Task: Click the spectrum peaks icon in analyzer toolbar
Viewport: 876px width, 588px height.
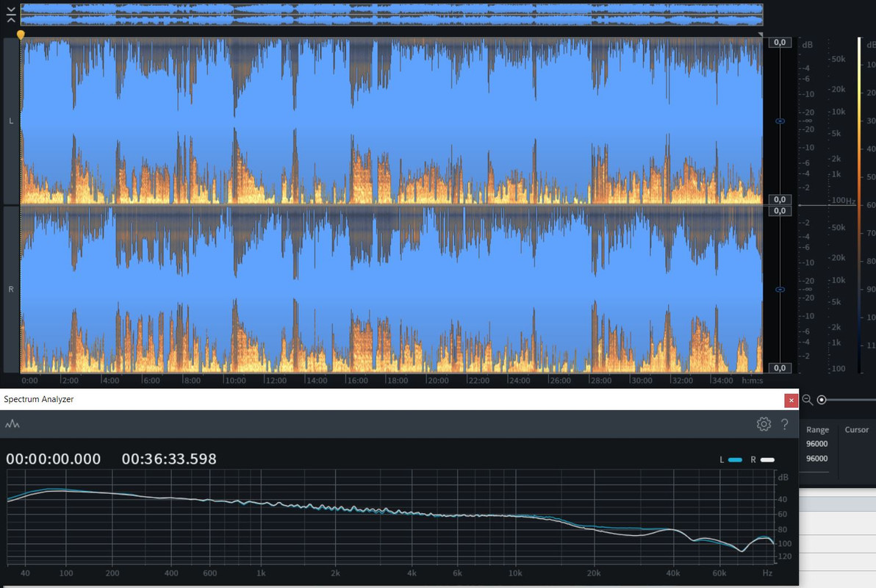Action: point(12,424)
